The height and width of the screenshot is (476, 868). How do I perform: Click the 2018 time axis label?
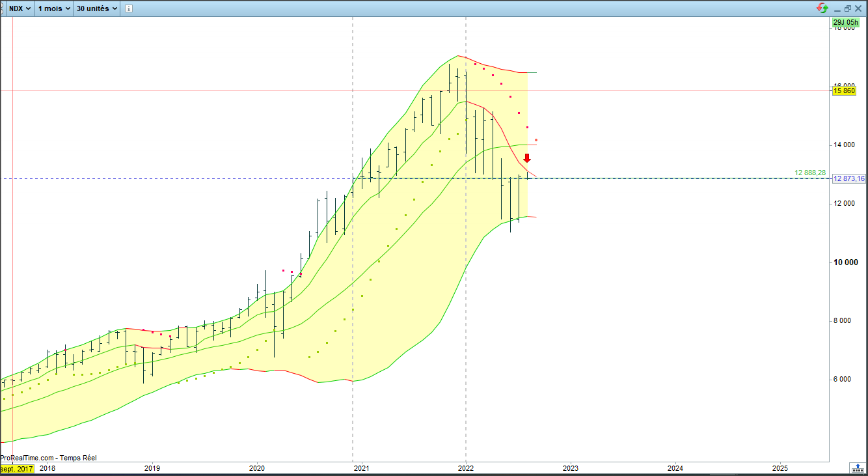[47, 468]
